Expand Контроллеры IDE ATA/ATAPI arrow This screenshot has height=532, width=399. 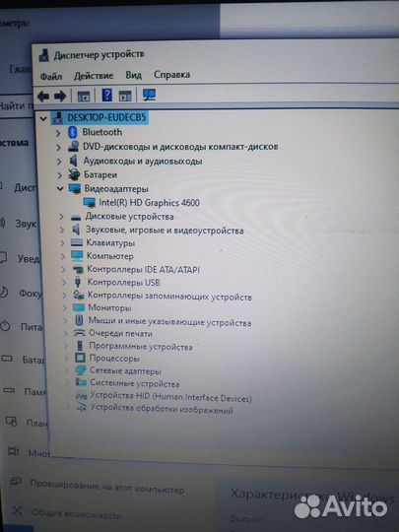pos(63,269)
